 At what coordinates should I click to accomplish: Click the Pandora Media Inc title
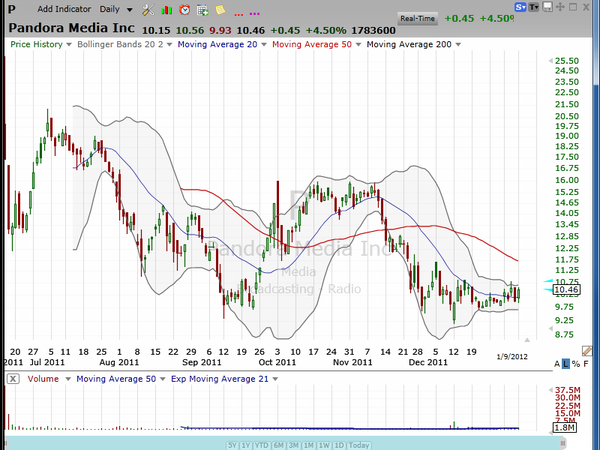pos(72,28)
